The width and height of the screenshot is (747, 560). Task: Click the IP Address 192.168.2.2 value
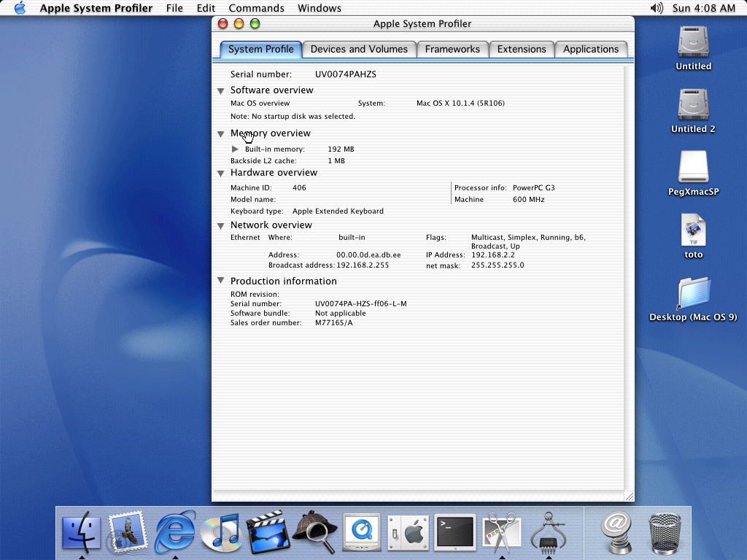pos(493,254)
